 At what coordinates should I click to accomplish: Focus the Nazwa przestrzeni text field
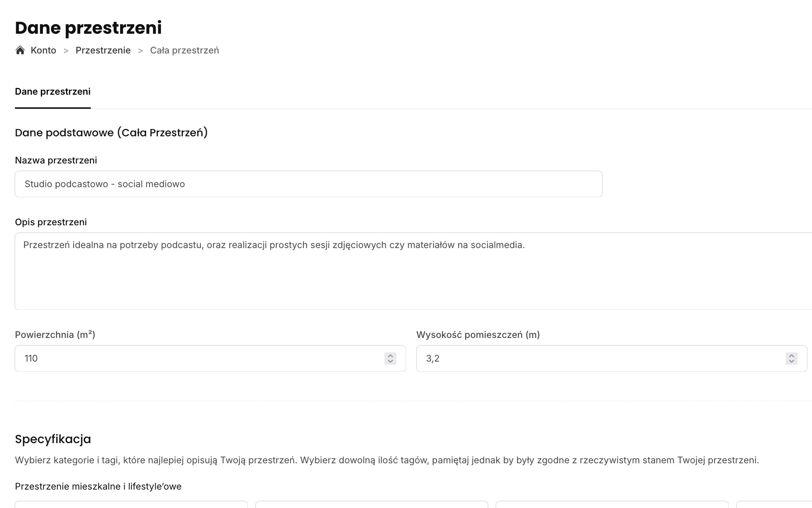(x=308, y=184)
